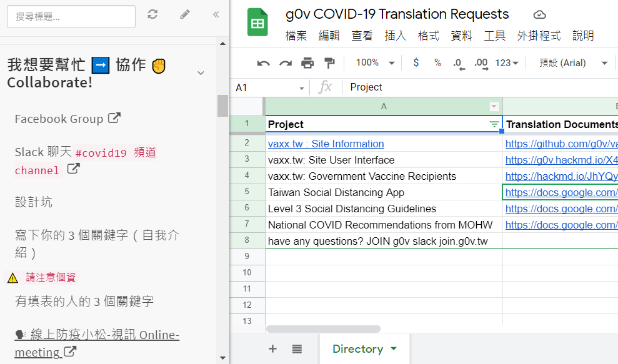The width and height of the screenshot is (618, 364).
Task: Select cell National COVID Recommendations from MOHW
Action: click(x=384, y=225)
